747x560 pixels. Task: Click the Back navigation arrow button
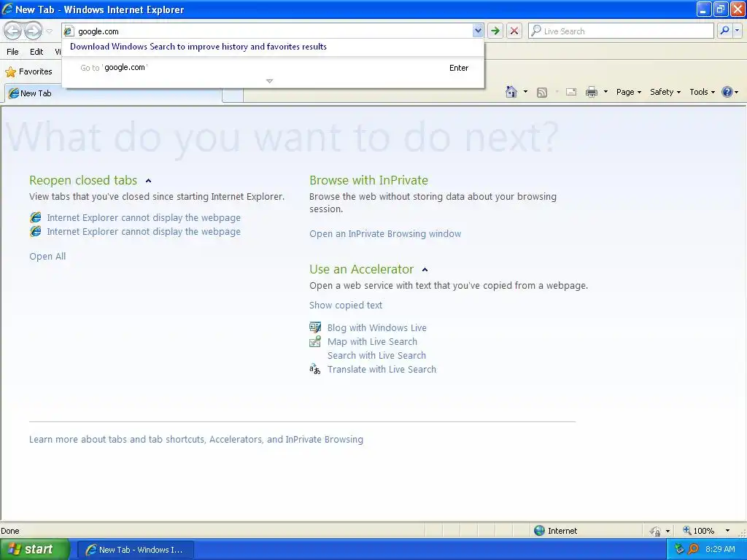[13, 31]
